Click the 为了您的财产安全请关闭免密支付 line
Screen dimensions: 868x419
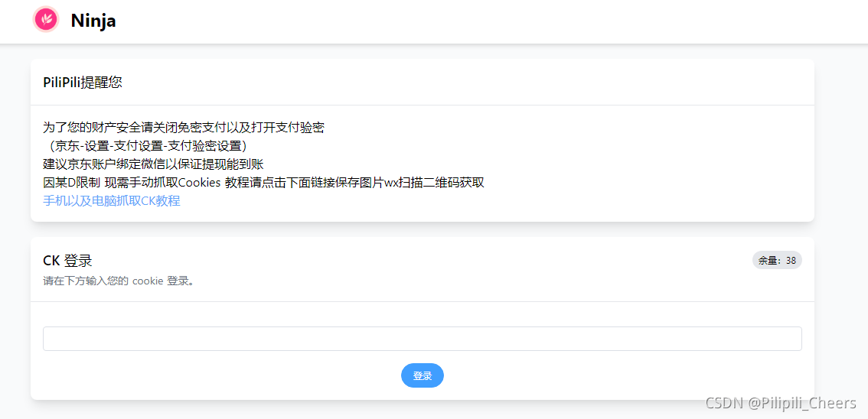(184, 128)
